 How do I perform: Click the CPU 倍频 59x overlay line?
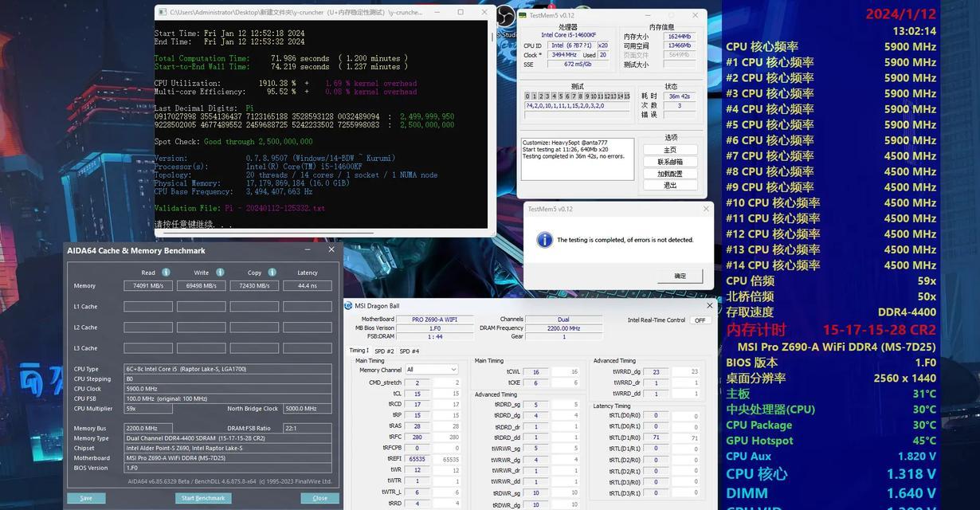tap(831, 280)
